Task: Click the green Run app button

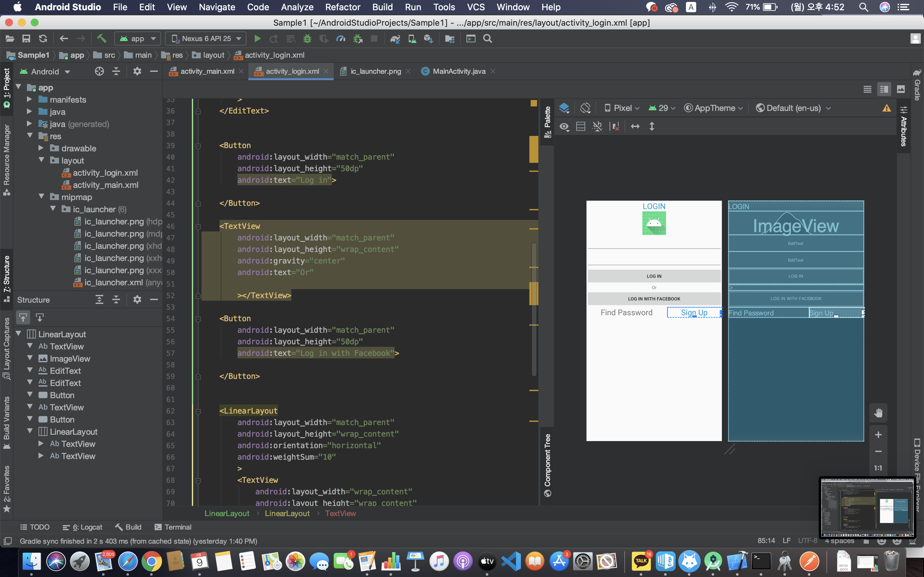Action: (x=257, y=38)
